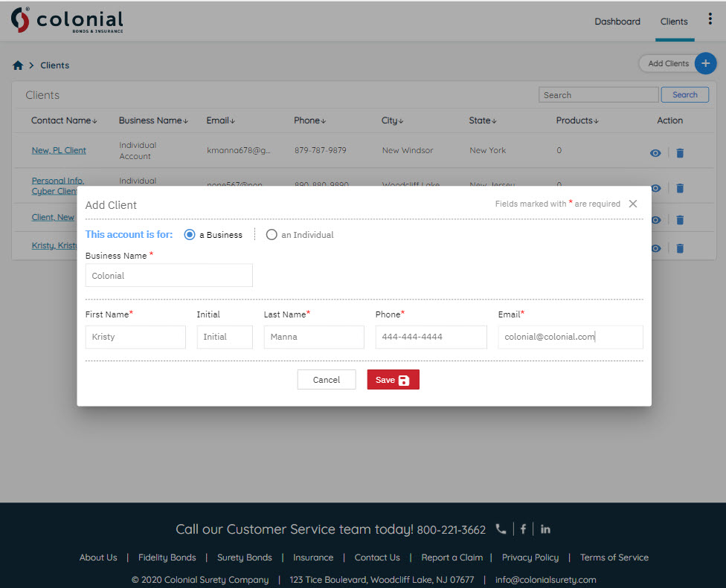Select the 'a Business' radio button

(190, 235)
